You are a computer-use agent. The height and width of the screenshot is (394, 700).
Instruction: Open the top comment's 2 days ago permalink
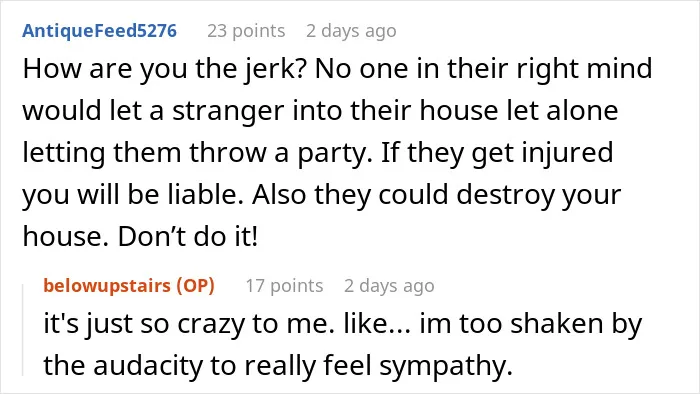tap(351, 31)
